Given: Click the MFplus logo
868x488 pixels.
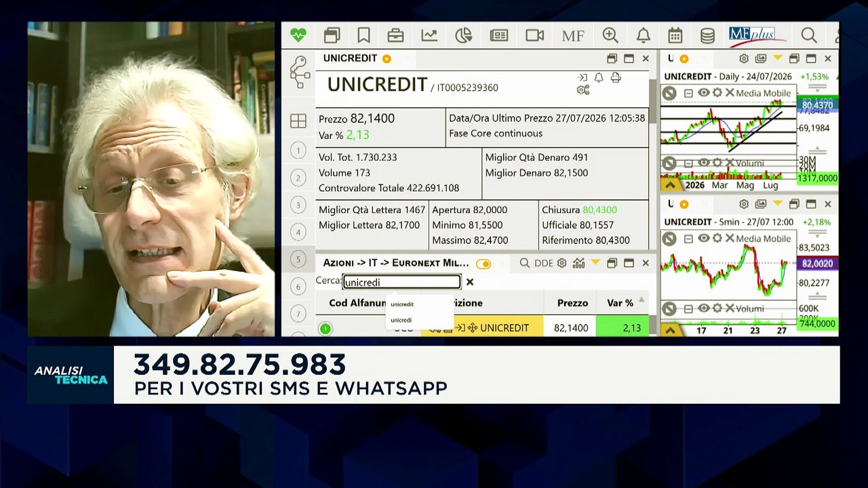Looking at the screenshot, I should coord(757,35).
